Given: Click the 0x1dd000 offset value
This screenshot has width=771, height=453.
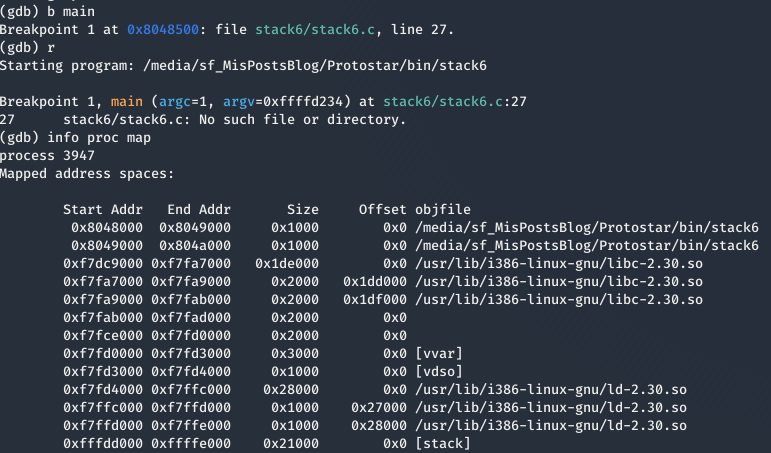Looking at the screenshot, I should 375,282.
